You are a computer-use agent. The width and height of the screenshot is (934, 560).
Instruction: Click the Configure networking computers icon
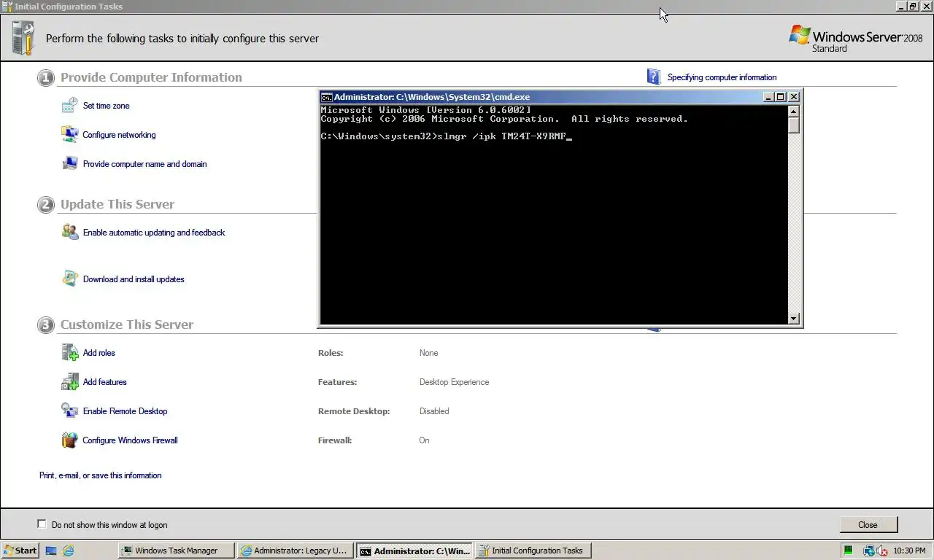(69, 135)
